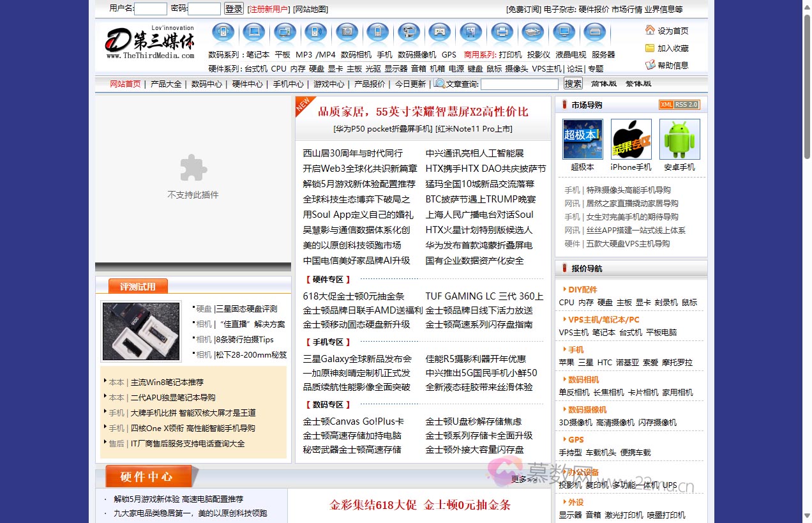Open the Android robot 安卓手机 thumbnail
The width and height of the screenshot is (812, 523).
coord(679,139)
